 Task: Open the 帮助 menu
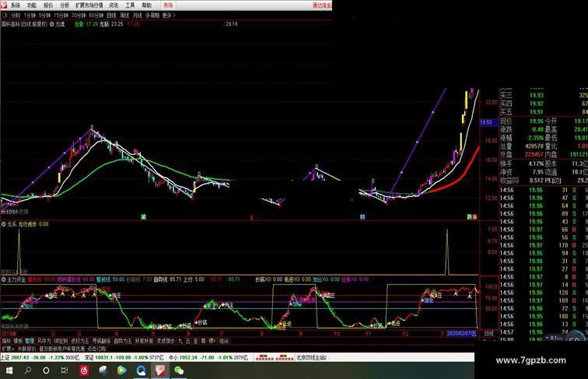tap(147, 5)
